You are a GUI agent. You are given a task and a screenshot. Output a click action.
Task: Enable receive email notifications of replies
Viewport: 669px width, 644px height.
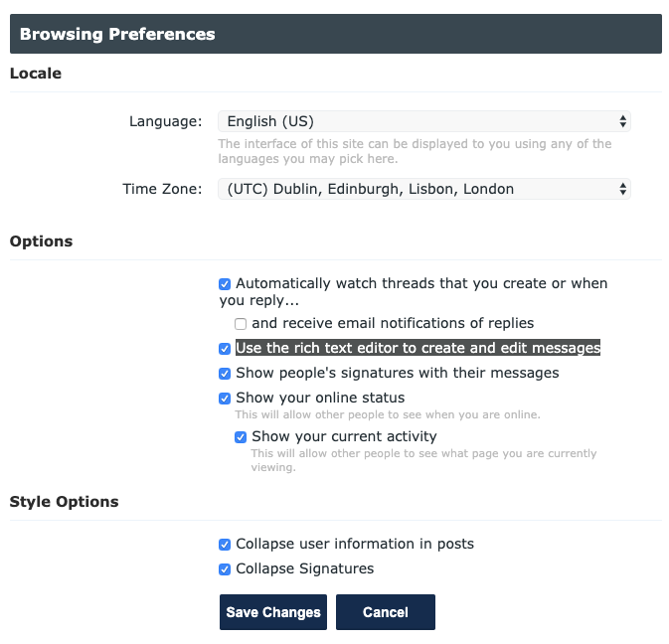[241, 324]
